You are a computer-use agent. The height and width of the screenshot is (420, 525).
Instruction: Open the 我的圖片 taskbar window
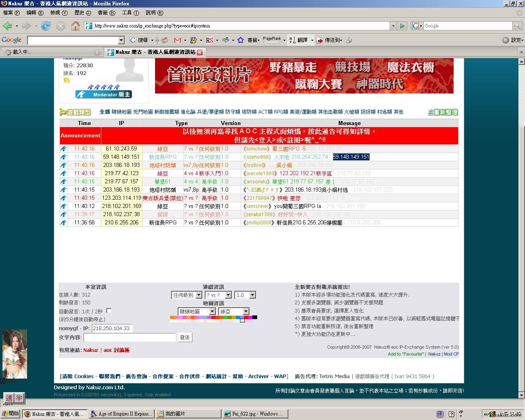tap(188, 413)
